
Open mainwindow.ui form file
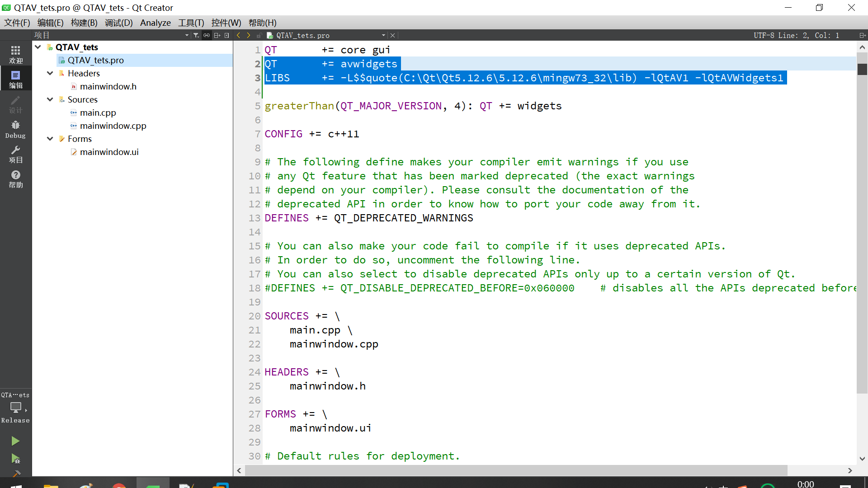[x=109, y=152]
